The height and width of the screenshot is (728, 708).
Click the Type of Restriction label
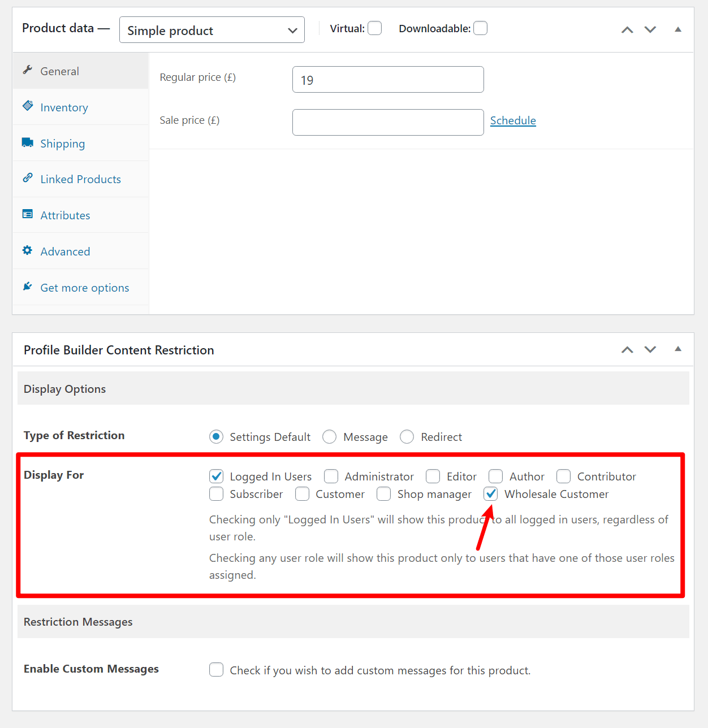[74, 435]
